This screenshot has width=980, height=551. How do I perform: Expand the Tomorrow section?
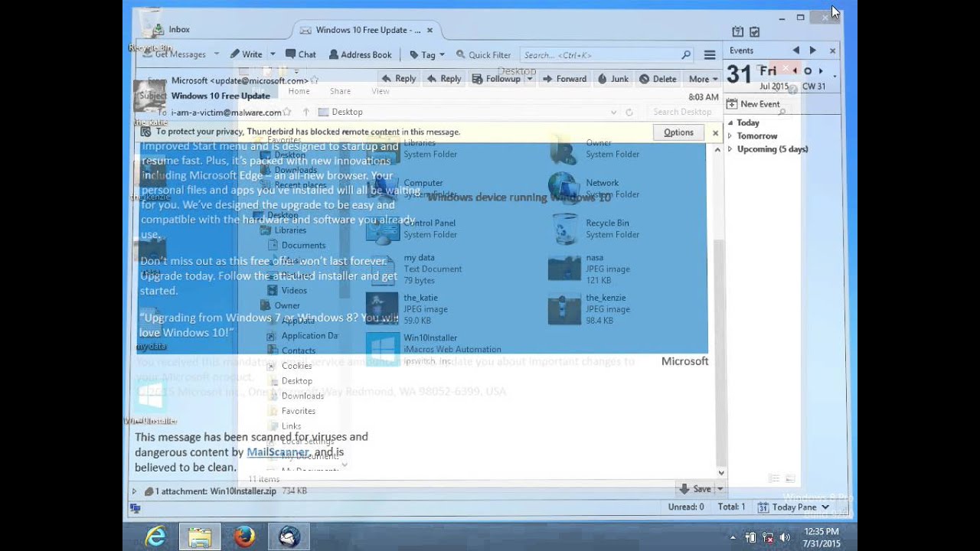tap(730, 136)
